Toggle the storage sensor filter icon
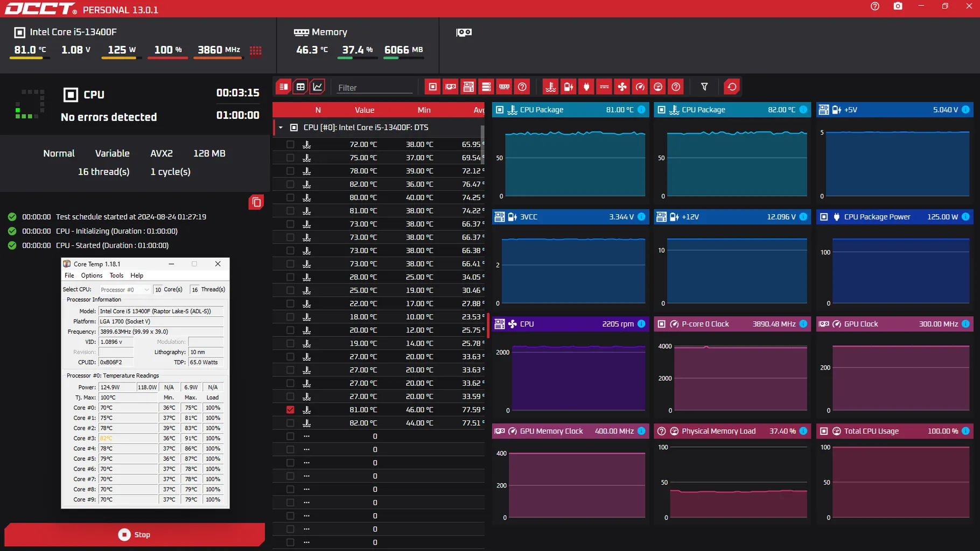This screenshot has width=980, height=551. pos(486,87)
